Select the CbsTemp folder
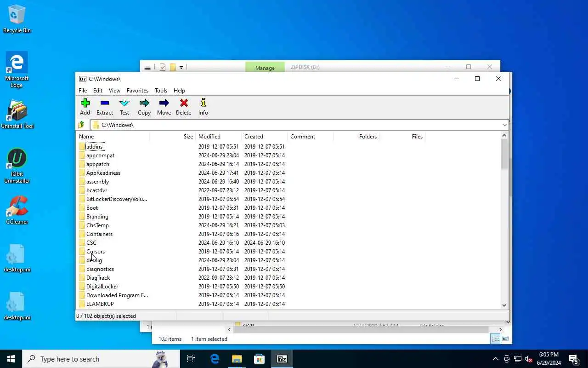This screenshot has height=368, width=588. [x=97, y=225]
